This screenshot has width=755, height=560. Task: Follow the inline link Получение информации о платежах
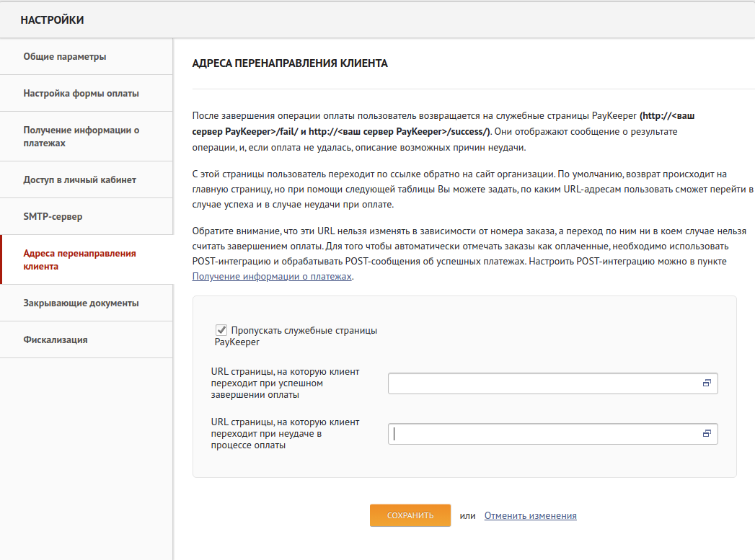click(272, 276)
